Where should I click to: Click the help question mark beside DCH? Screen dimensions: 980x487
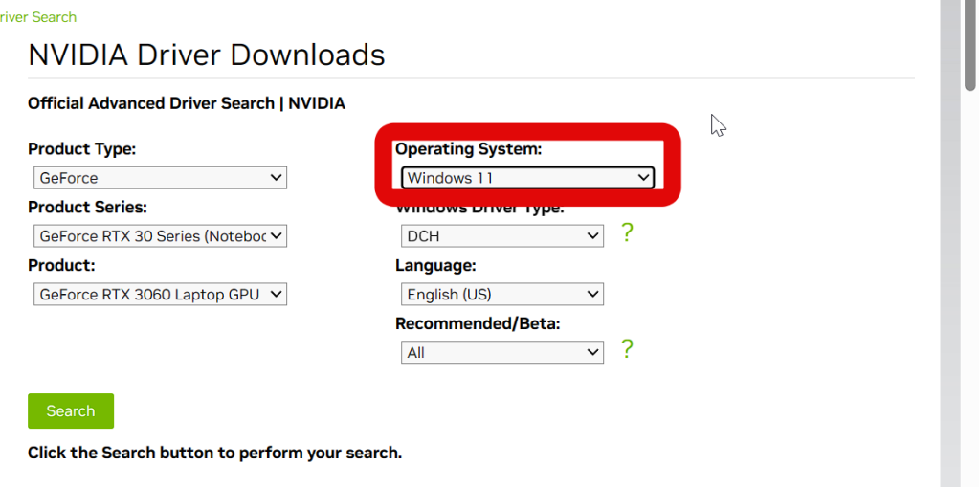click(627, 232)
